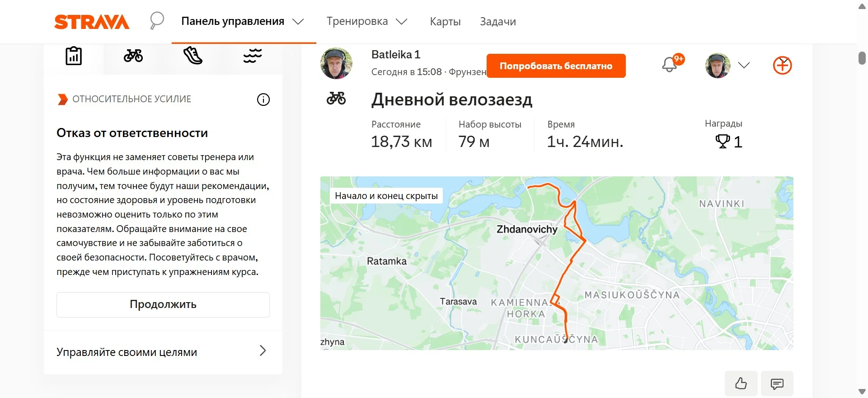Open comments on the activity
The image size is (868, 398).
tap(777, 384)
